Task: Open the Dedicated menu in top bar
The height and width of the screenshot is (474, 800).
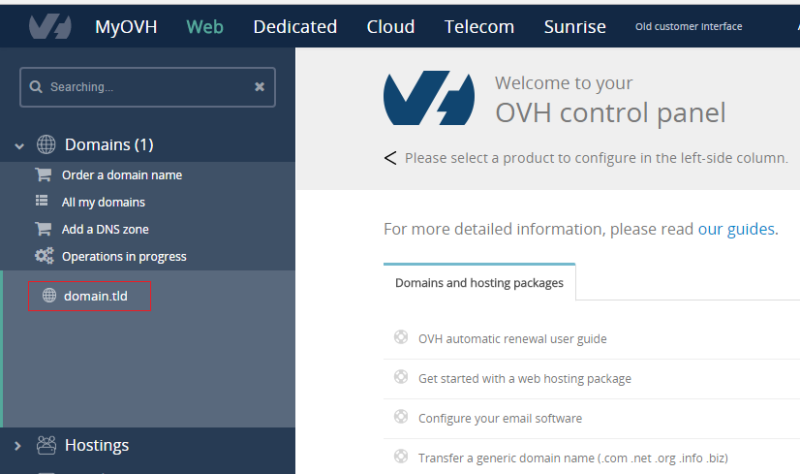Action: tap(295, 27)
